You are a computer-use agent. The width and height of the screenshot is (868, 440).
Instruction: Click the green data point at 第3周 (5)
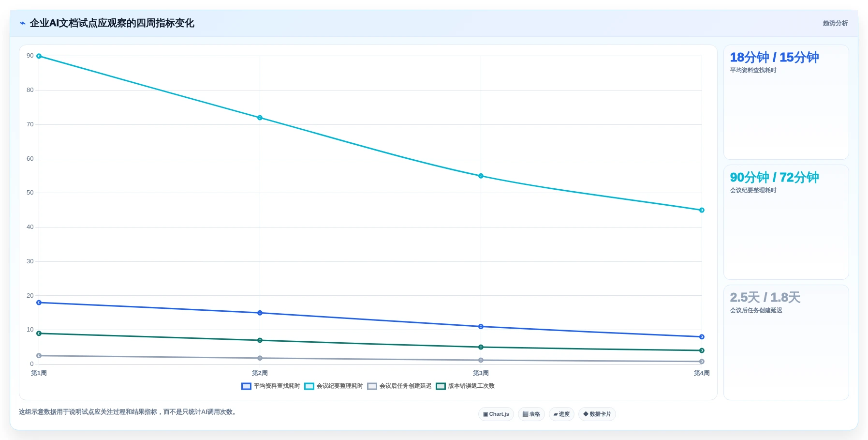click(x=481, y=347)
